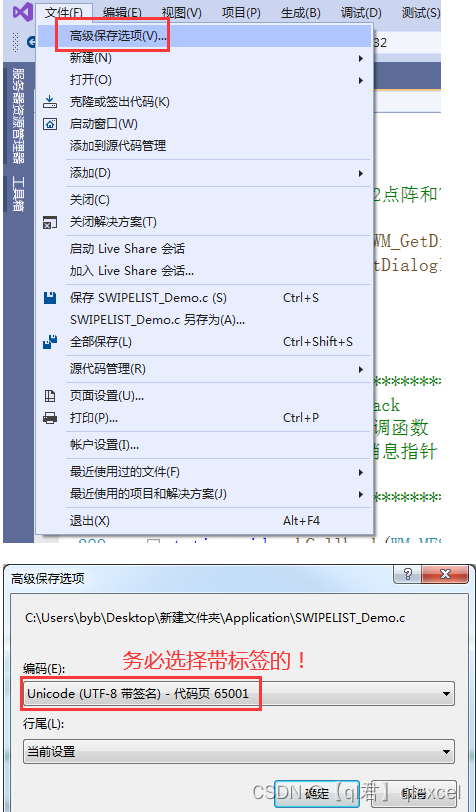Select 加入 Live Share 会话...

[x=205, y=271]
